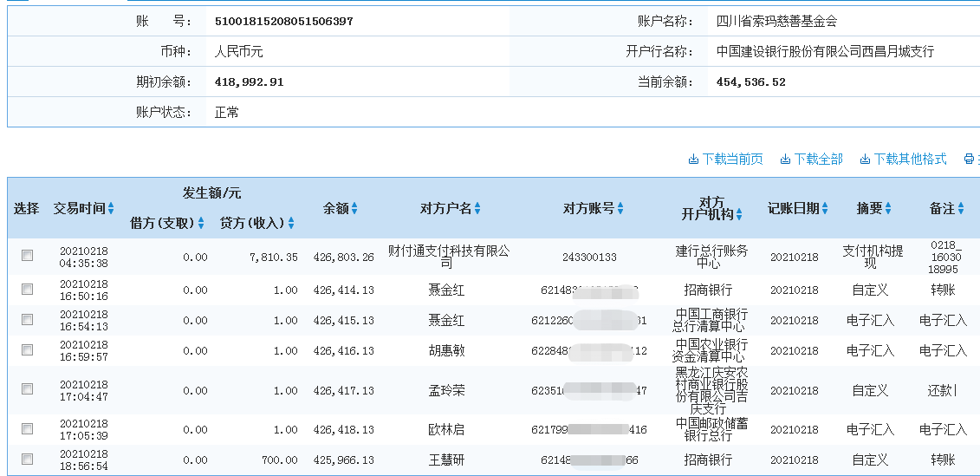Check the box for 财付通支付科技有限公司 row
This screenshot has width=980, height=476.
(27, 255)
